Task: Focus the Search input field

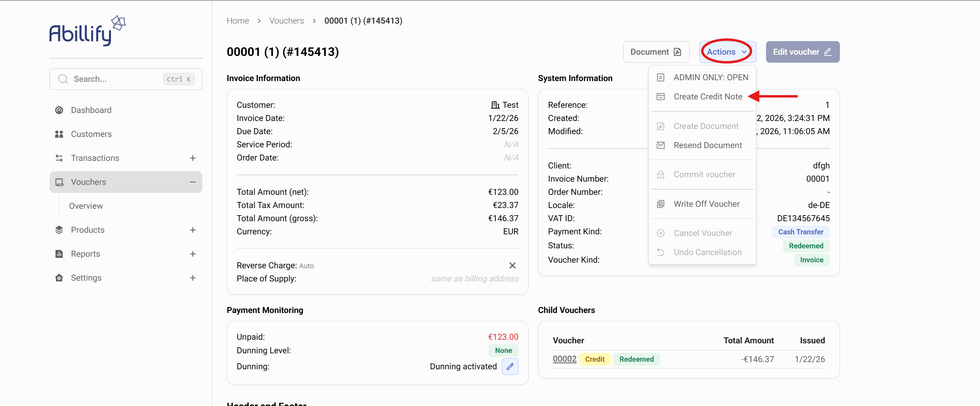Action: (x=116, y=79)
